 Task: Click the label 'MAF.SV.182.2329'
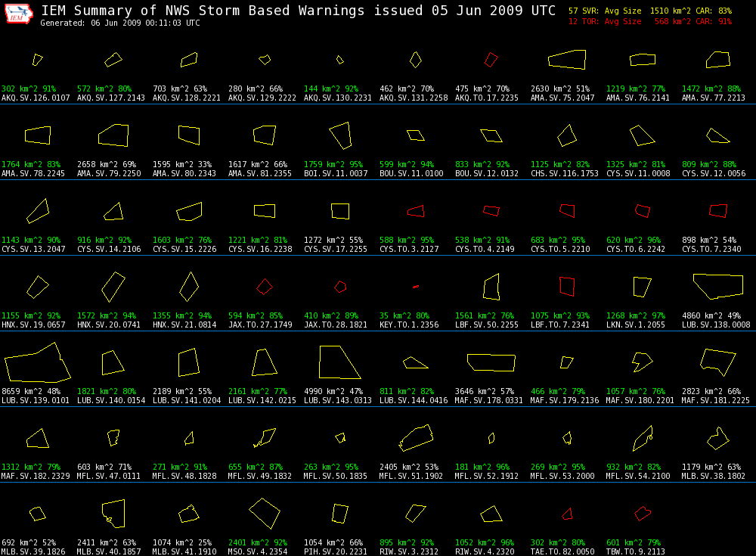(x=36, y=477)
